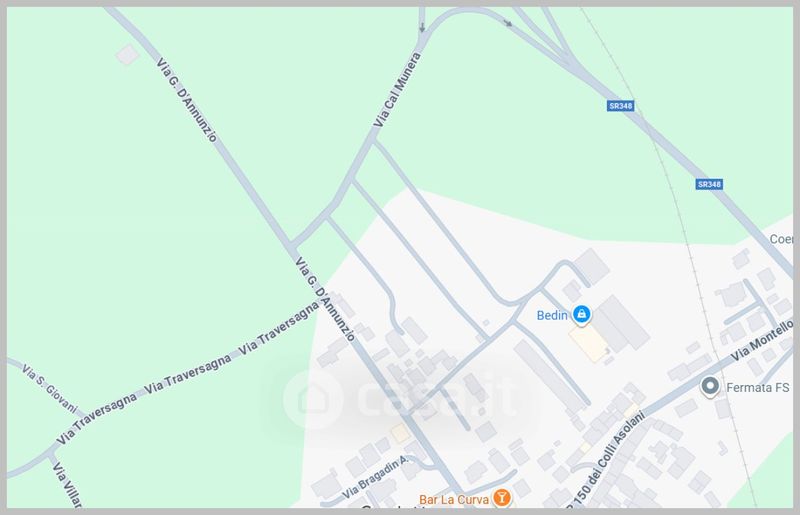
Task: Click the lower Via G. D'Annunzio label
Action: click(325, 299)
